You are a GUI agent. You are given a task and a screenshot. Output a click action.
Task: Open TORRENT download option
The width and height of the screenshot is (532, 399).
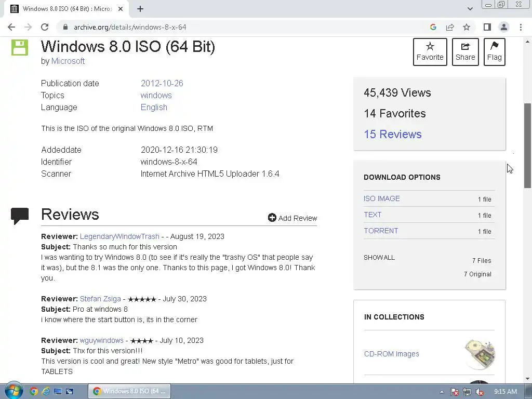(381, 231)
